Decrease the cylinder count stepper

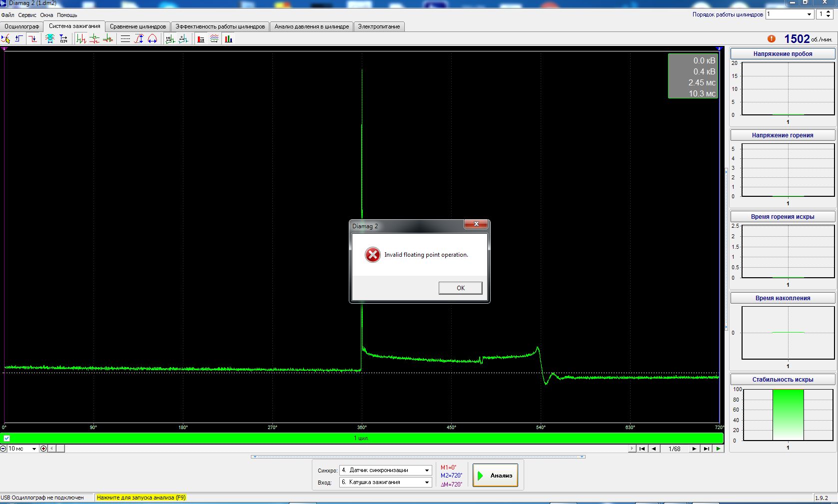[829, 16]
